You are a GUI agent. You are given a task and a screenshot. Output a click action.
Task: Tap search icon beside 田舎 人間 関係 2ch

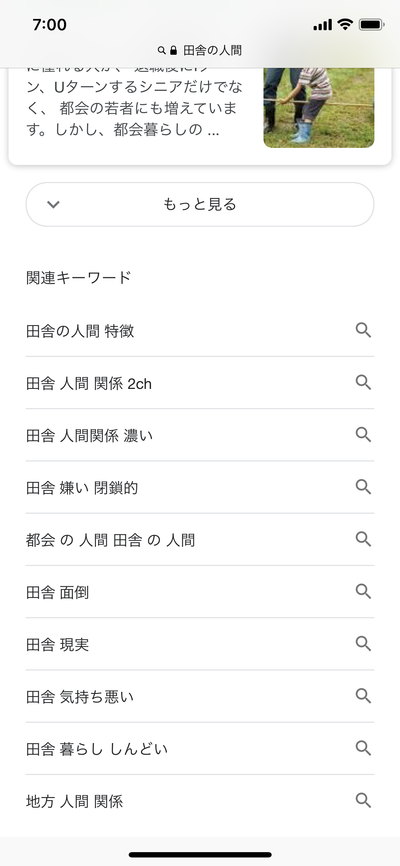pyautogui.click(x=363, y=383)
